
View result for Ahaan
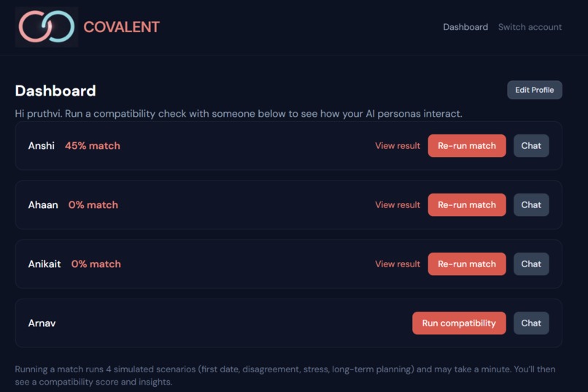pyautogui.click(x=398, y=205)
